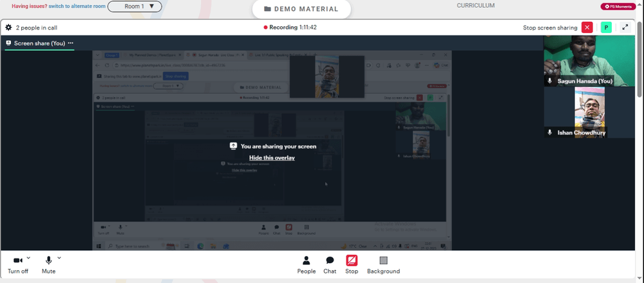Enter fullscreen with expand arrows icon
The image size is (644, 283).
[625, 28]
